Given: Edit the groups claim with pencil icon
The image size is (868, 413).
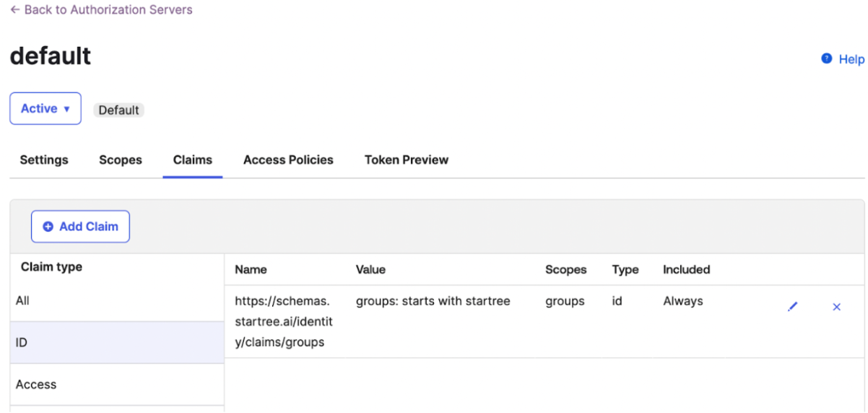Looking at the screenshot, I should pyautogui.click(x=793, y=307).
